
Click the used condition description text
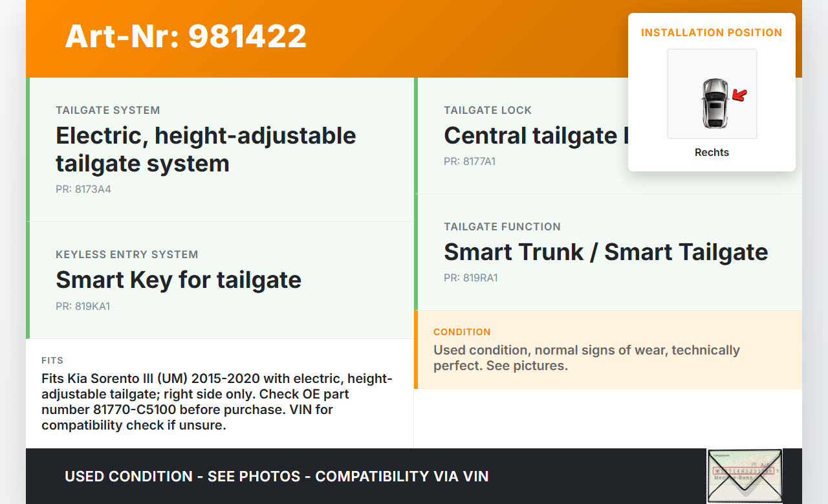[x=586, y=358]
